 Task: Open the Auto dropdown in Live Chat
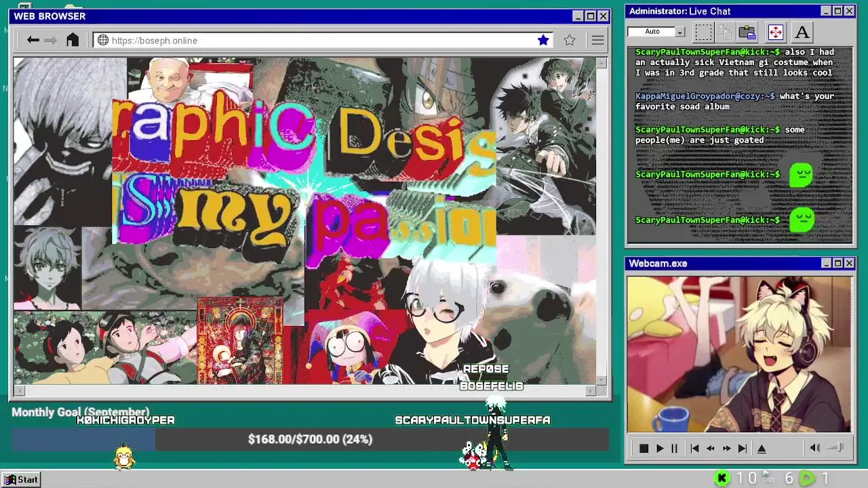pos(680,32)
